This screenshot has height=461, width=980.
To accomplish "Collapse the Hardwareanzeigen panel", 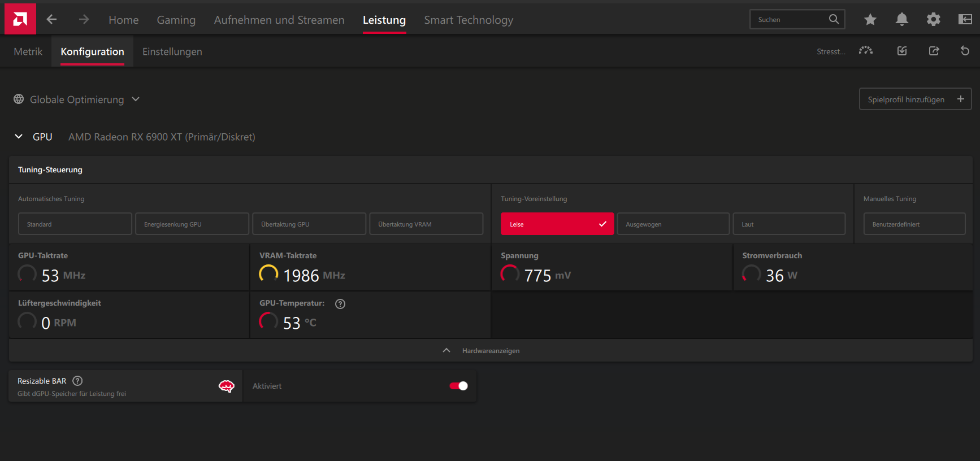I will click(491, 350).
